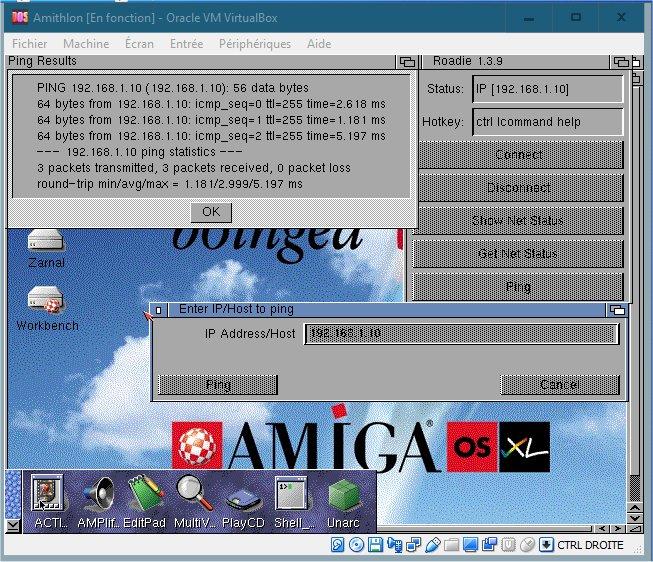Click the icmp_seq=0 result line
This screenshot has width=653, height=562.
[x=211, y=104]
